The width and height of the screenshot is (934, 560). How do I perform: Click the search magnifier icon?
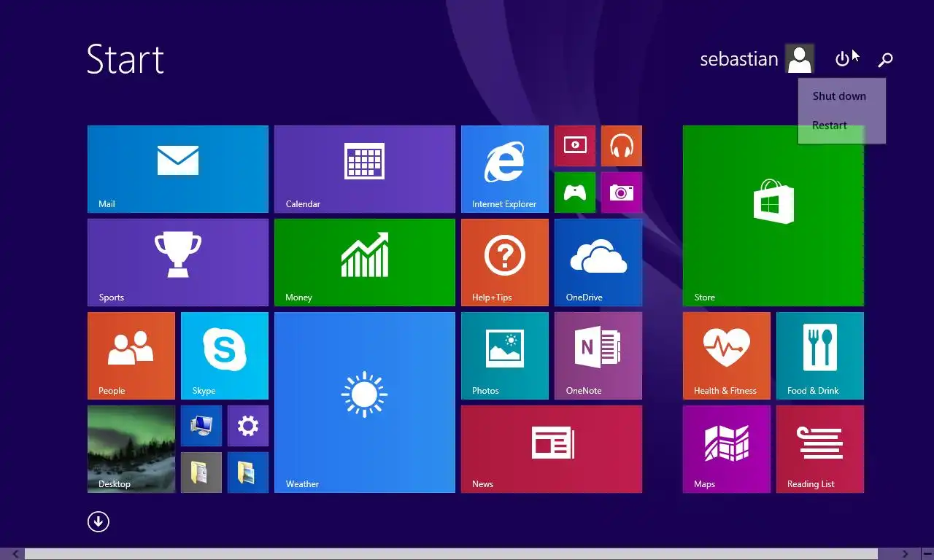[x=885, y=59]
